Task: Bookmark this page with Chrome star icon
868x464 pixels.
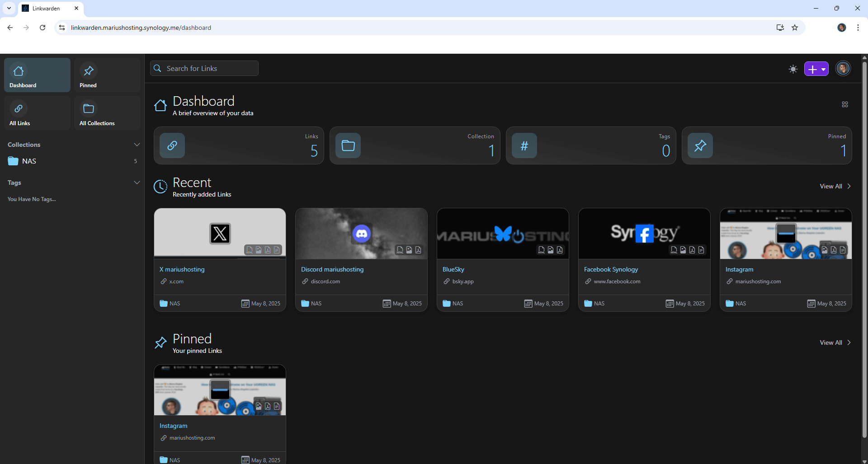Action: (795, 28)
